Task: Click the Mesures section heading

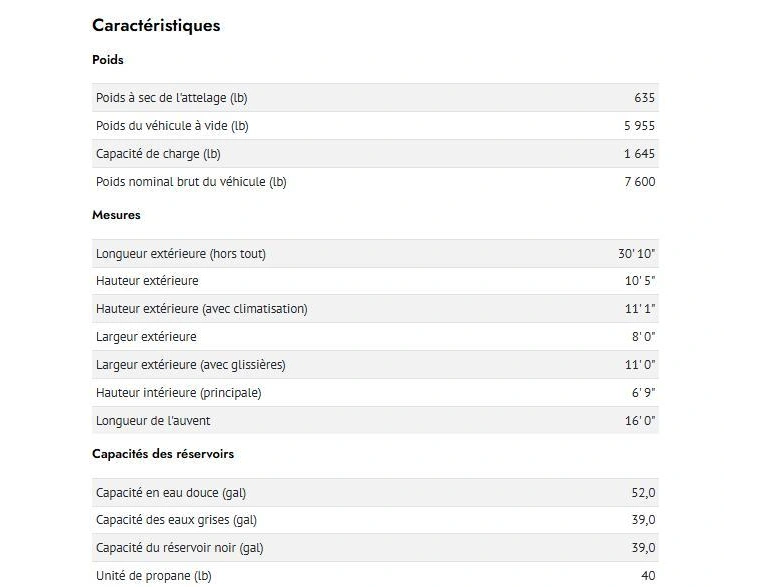Action: [x=116, y=215]
